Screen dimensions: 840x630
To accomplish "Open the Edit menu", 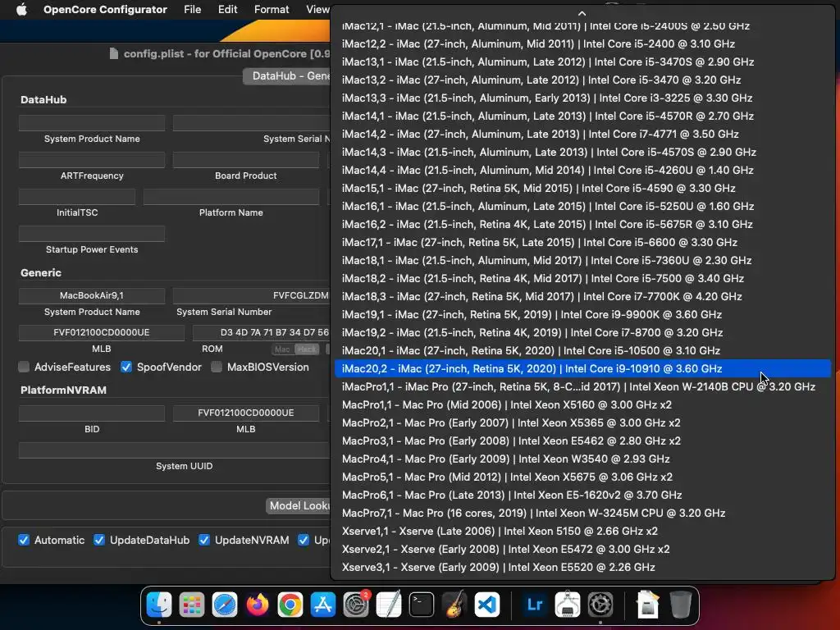I will [228, 9].
